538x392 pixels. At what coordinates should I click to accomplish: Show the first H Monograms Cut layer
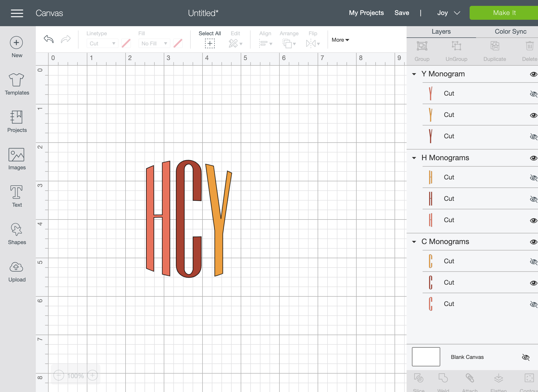533,178
